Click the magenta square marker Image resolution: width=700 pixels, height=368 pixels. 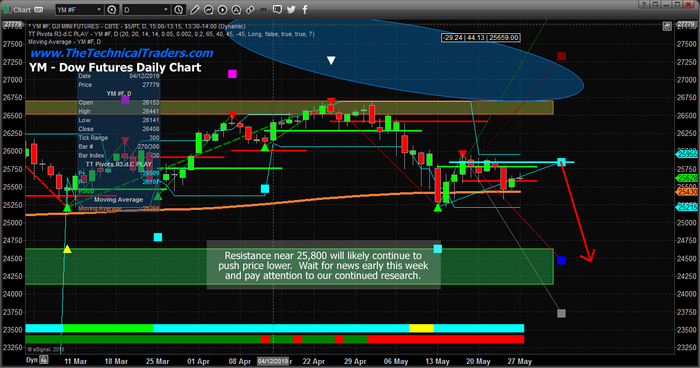tap(232, 74)
